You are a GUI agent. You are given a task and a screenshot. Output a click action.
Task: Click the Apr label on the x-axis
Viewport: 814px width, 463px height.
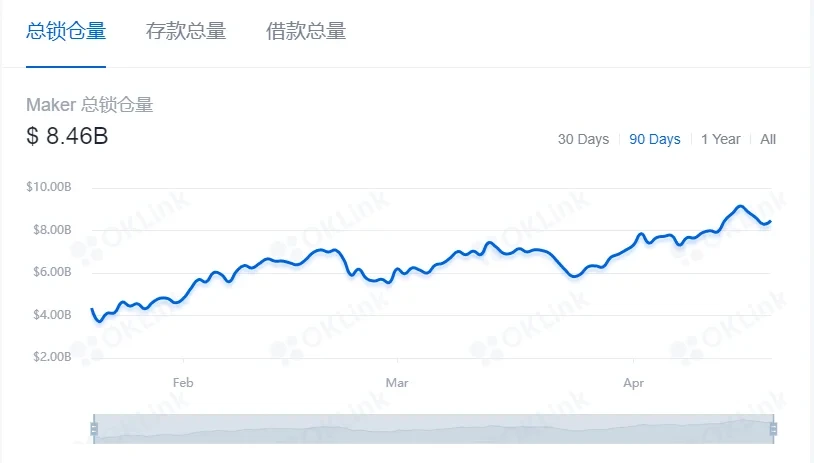point(633,382)
